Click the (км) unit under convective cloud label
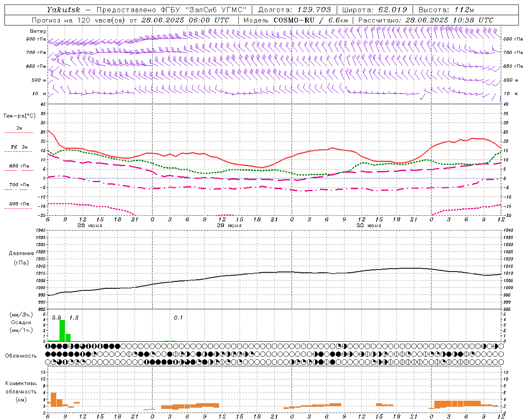 coord(21,399)
